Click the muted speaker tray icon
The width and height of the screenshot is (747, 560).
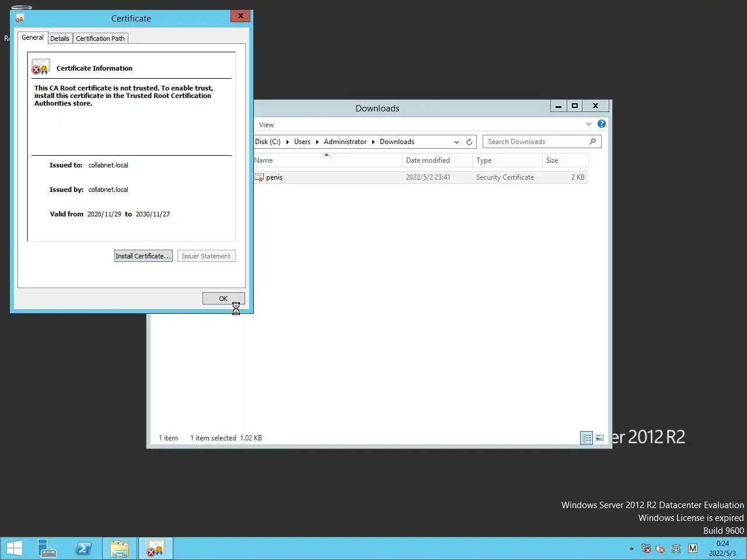661,548
